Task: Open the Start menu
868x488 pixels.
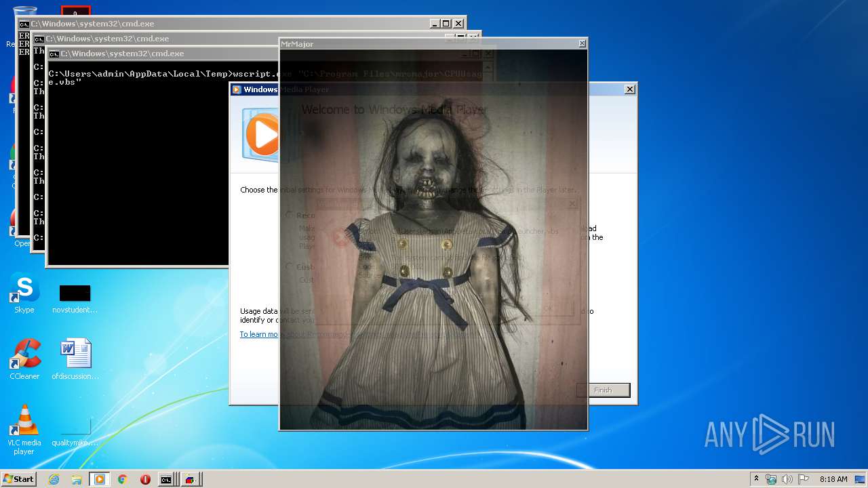Action: coord(18,479)
